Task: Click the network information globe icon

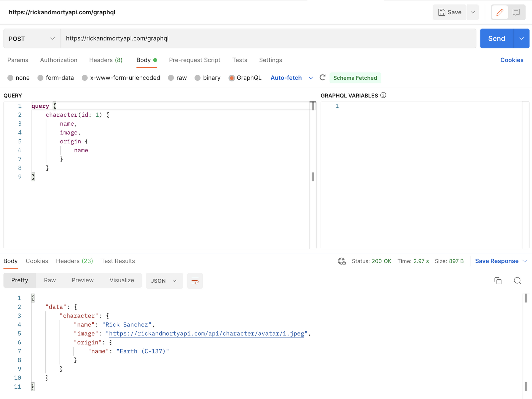Action: click(341, 261)
